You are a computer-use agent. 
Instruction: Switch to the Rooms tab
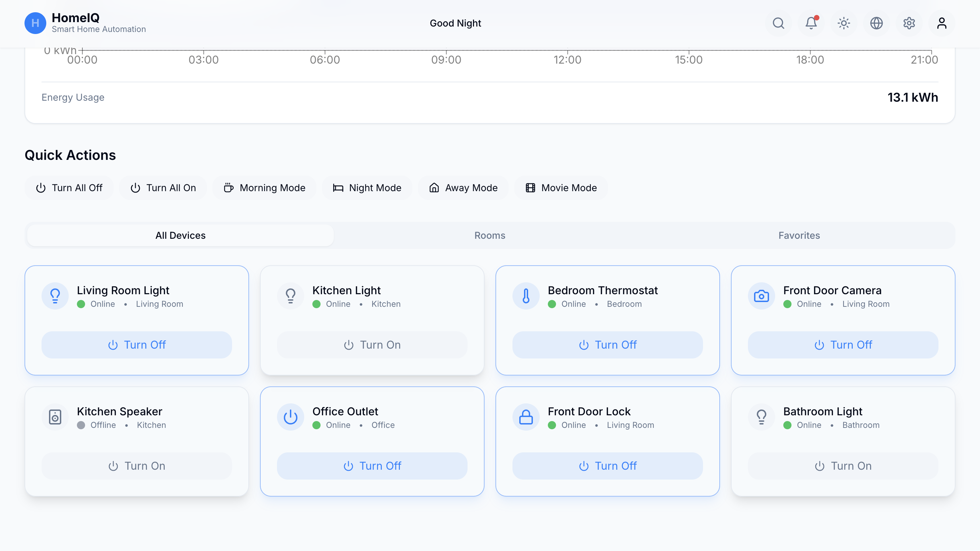490,235
